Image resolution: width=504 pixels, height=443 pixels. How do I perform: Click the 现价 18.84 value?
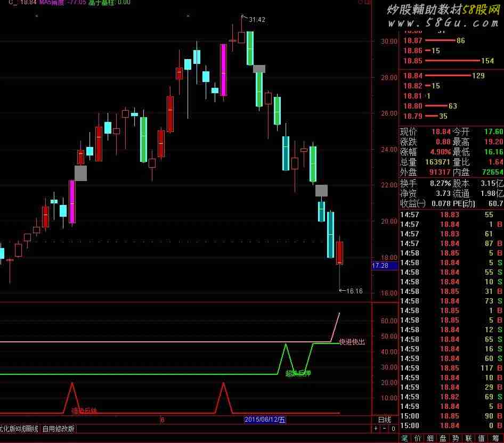[x=441, y=132]
